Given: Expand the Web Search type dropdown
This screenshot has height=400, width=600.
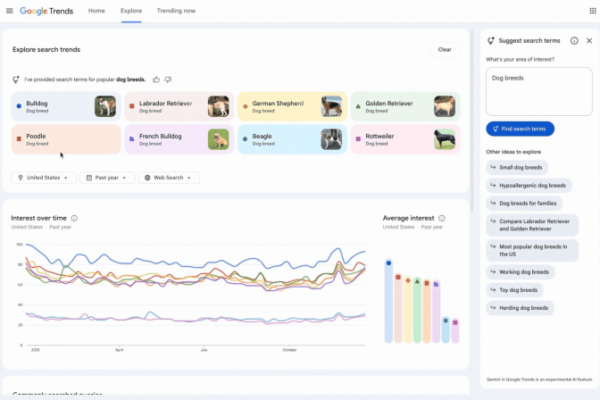Looking at the screenshot, I should tap(169, 177).
